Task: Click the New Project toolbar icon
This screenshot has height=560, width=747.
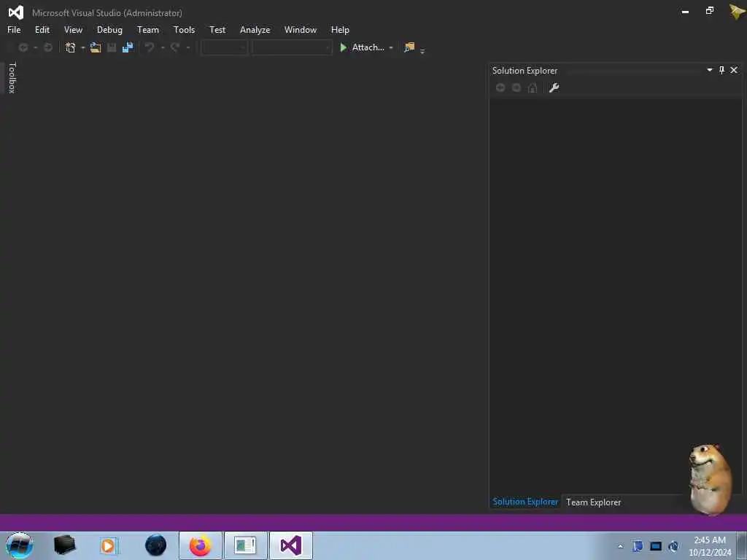Action: [71, 47]
